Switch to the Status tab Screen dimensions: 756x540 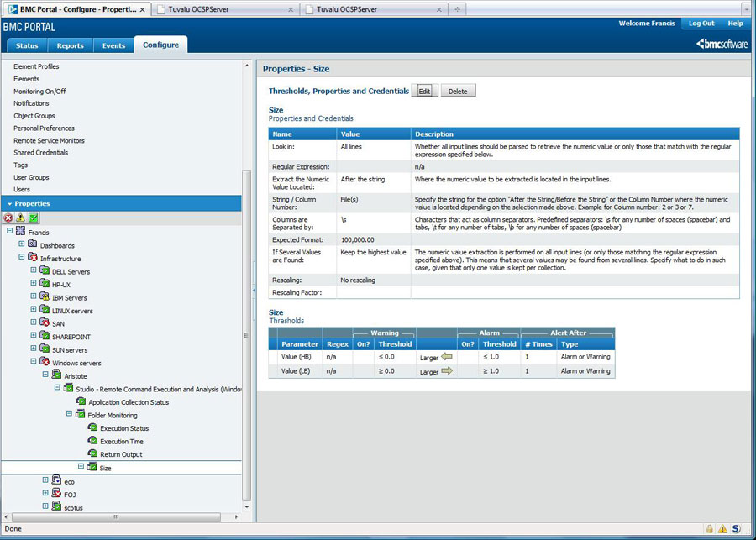(x=26, y=45)
